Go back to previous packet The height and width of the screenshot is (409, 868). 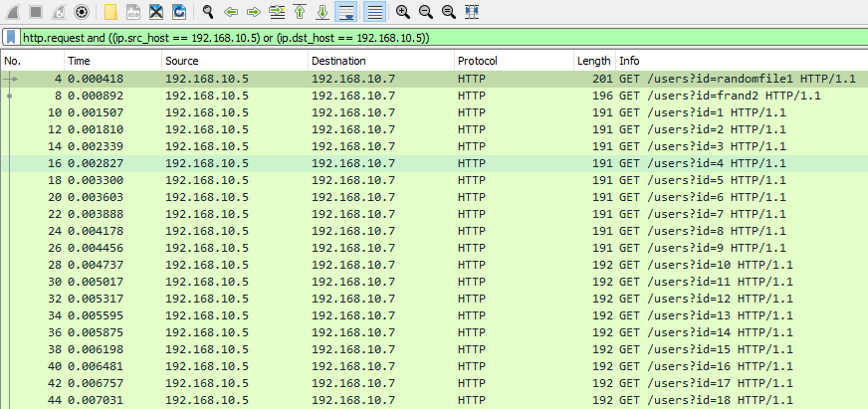pyautogui.click(x=231, y=12)
